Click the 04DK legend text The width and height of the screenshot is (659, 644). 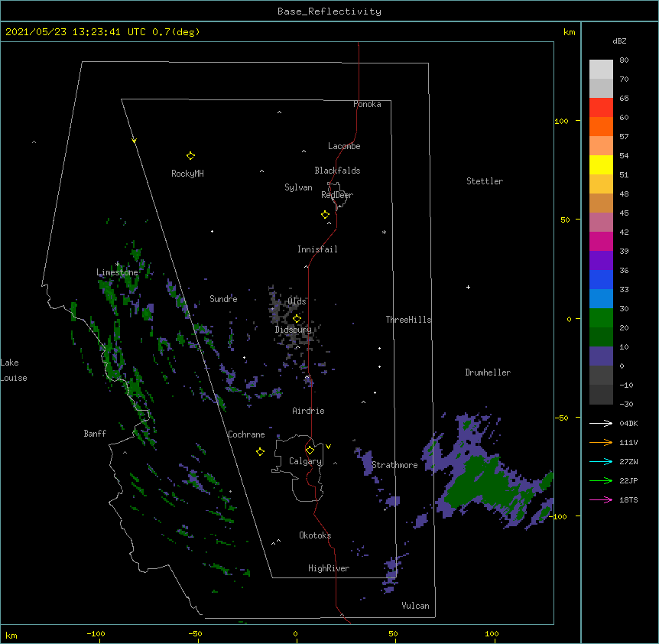[x=628, y=423]
